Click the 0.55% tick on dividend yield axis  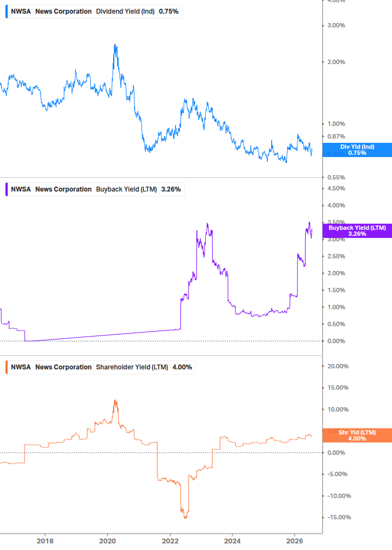click(x=336, y=177)
